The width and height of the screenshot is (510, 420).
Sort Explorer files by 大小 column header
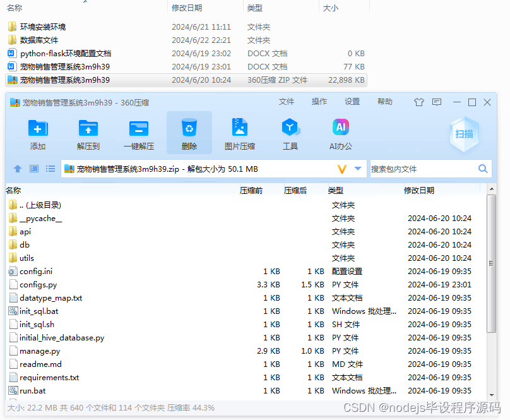331,8
